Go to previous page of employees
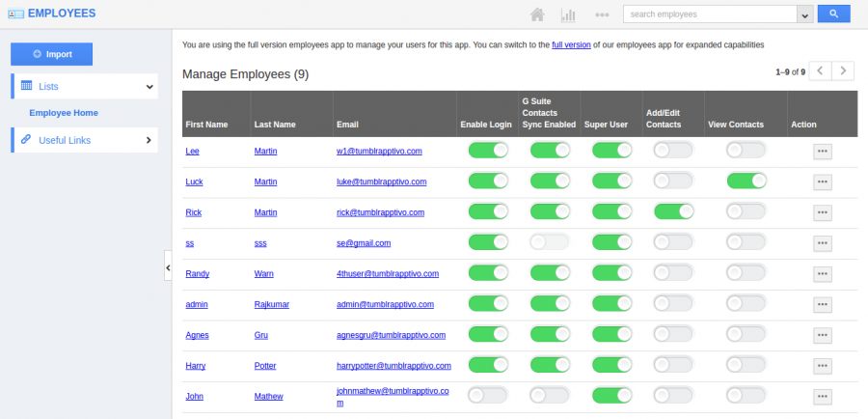 click(x=820, y=70)
